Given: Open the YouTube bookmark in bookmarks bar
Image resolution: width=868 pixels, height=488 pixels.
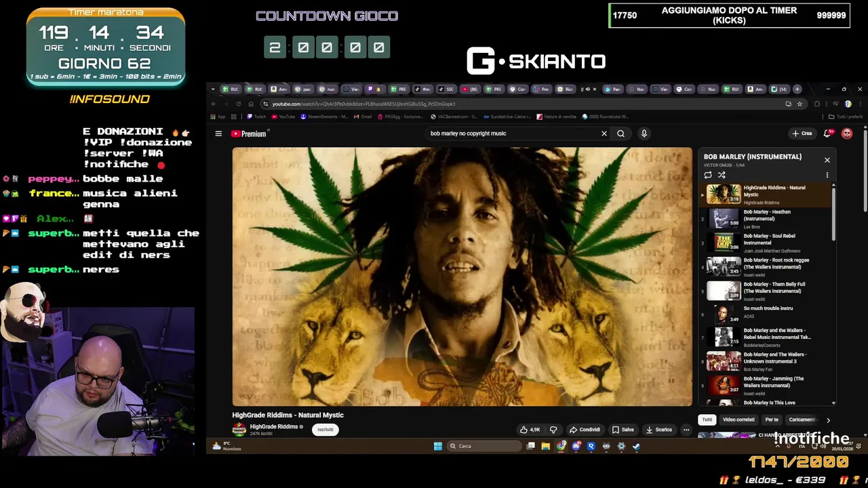Looking at the screenshot, I should tap(283, 117).
